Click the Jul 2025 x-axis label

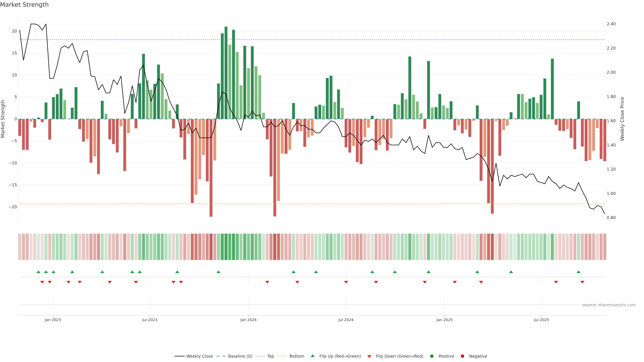click(541, 320)
